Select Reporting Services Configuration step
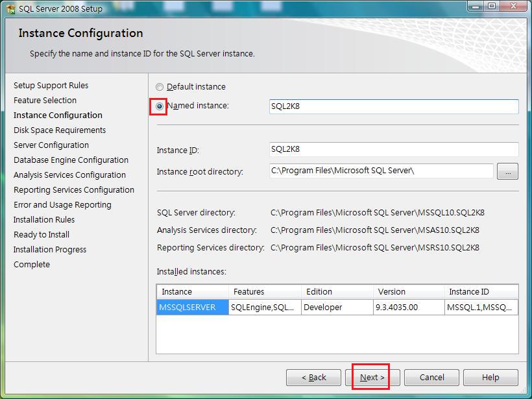The height and width of the screenshot is (399, 532). click(74, 190)
